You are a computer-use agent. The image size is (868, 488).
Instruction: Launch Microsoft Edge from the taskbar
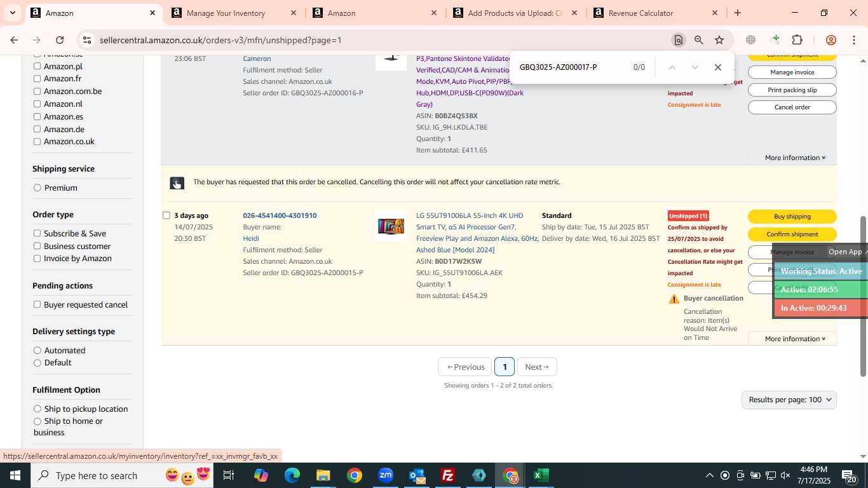pos(292,475)
